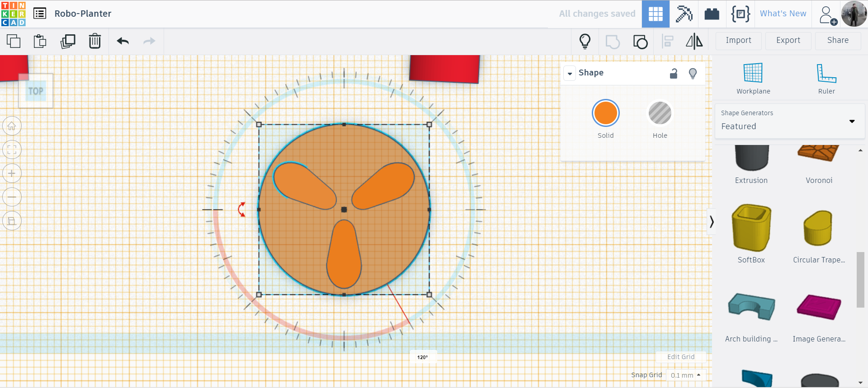Select the Workplane tool
The width and height of the screenshot is (868, 388).
coord(753,79)
